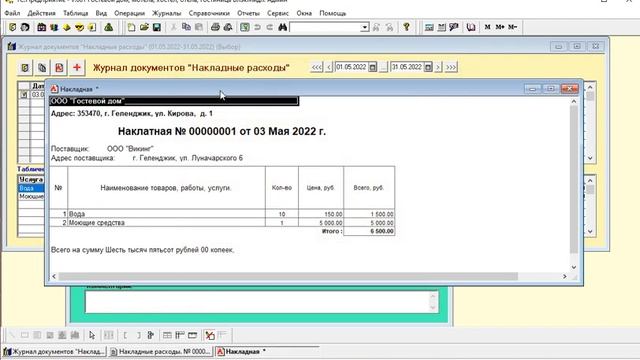Open calendar picker beside 31.05.2022

(428, 67)
